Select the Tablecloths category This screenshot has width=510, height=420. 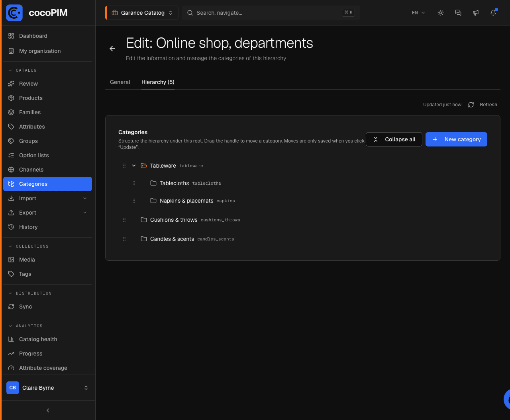[175, 183]
